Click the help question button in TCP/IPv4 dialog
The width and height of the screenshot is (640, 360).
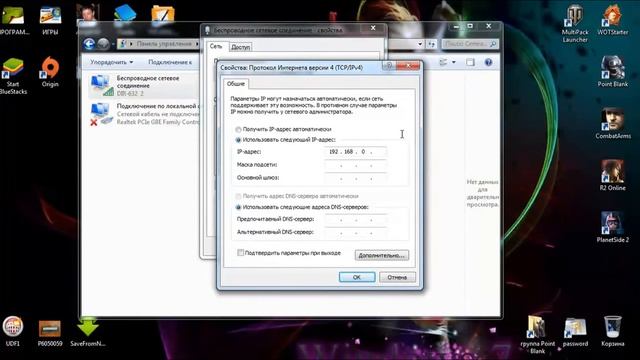coord(389,66)
